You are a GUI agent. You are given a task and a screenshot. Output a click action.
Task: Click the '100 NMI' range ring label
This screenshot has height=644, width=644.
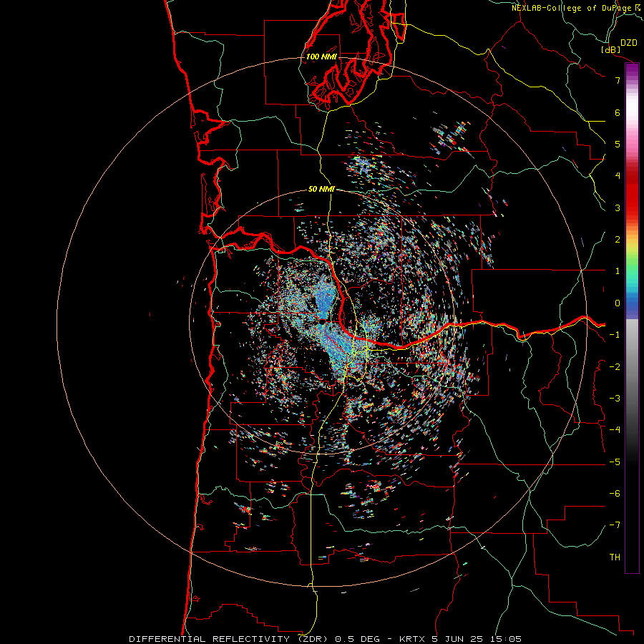point(321,57)
